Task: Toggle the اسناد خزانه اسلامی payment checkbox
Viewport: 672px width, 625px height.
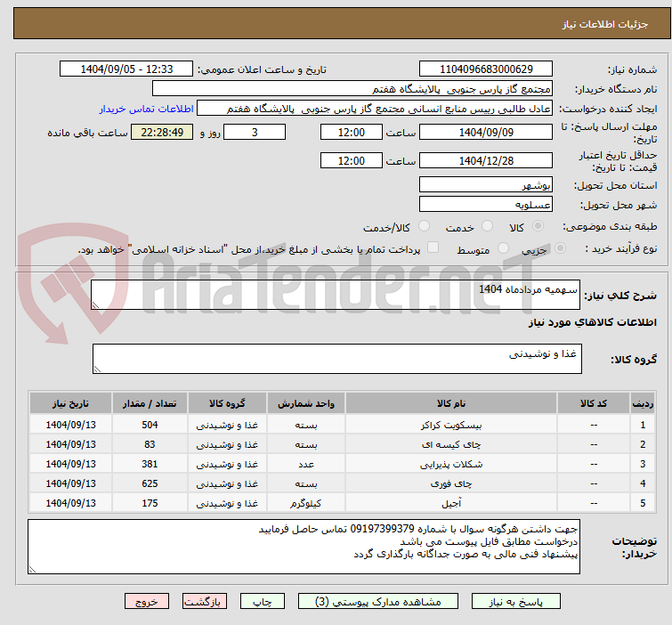Action: coord(433,248)
